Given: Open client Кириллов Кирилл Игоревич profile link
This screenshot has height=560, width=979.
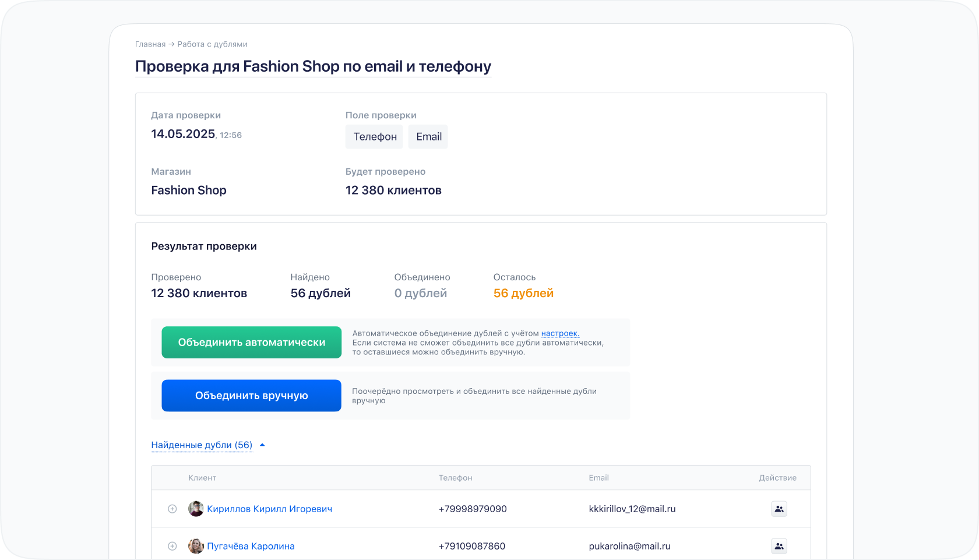Looking at the screenshot, I should pyautogui.click(x=269, y=509).
